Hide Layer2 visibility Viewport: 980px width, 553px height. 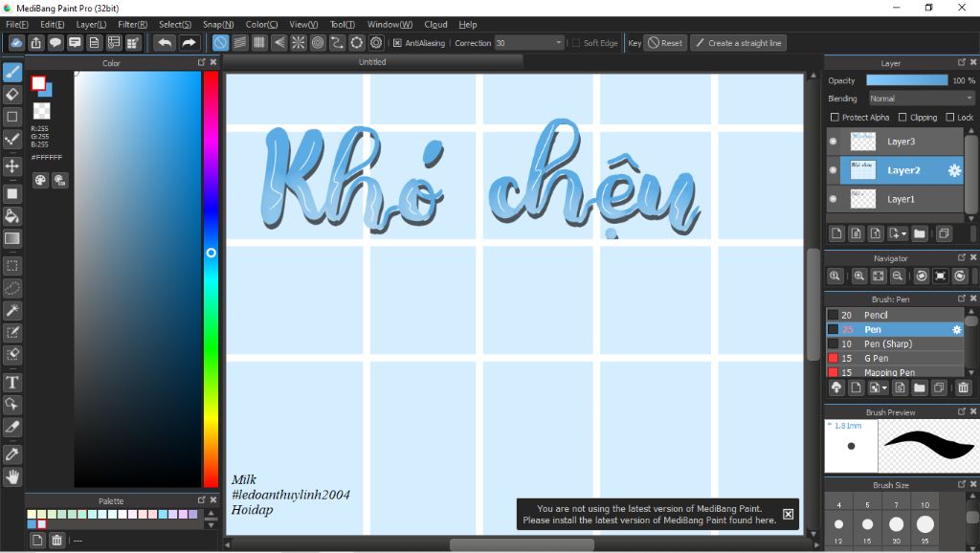[x=834, y=170]
